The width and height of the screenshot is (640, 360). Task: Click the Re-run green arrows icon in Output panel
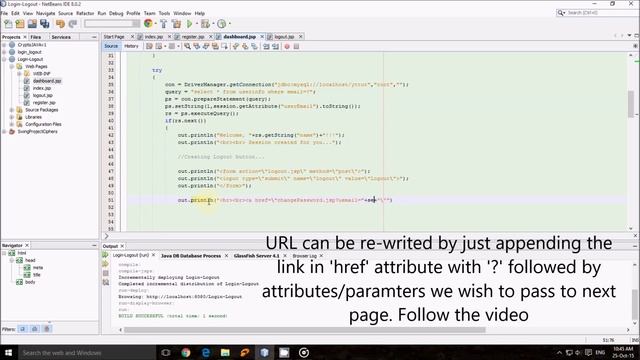point(105,255)
